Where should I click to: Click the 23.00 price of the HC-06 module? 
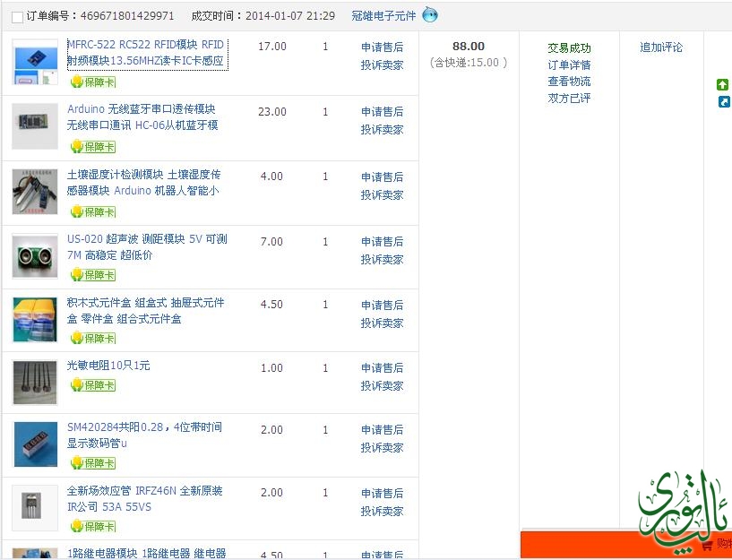[x=272, y=111]
